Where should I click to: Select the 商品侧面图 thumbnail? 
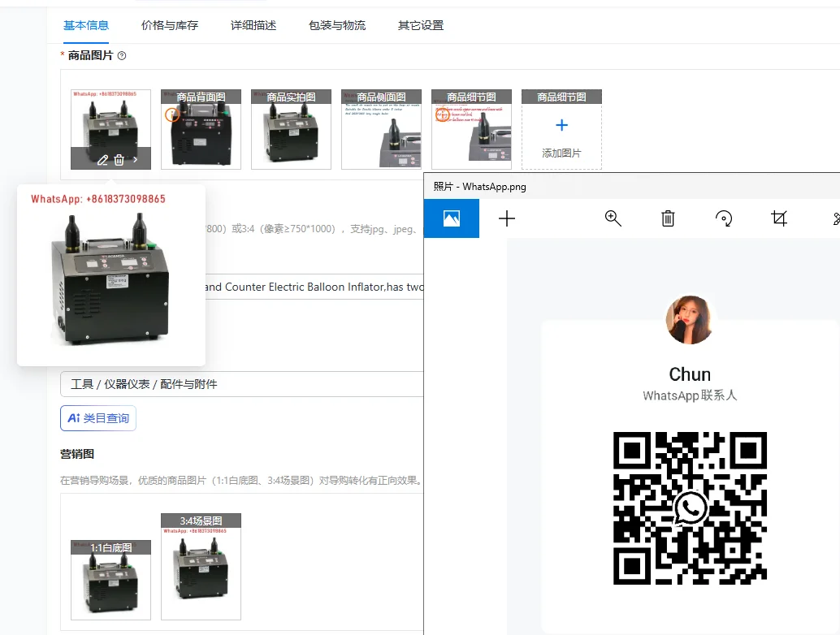click(382, 129)
